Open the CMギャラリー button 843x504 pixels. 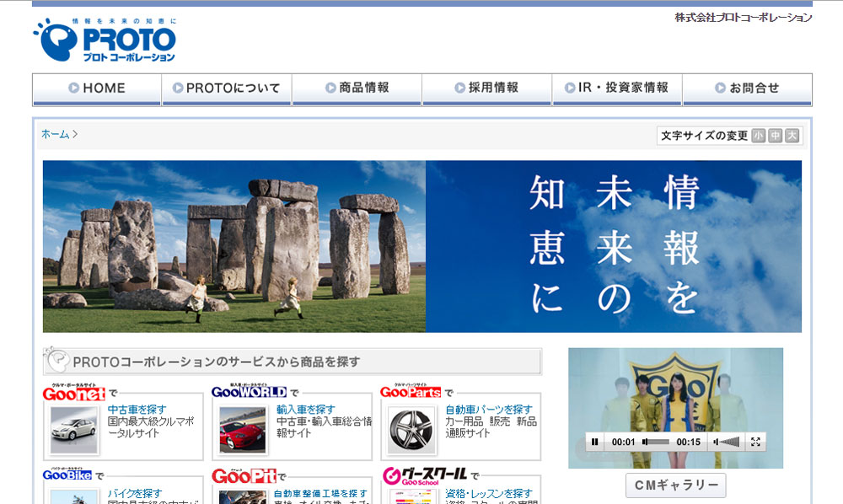(676, 485)
